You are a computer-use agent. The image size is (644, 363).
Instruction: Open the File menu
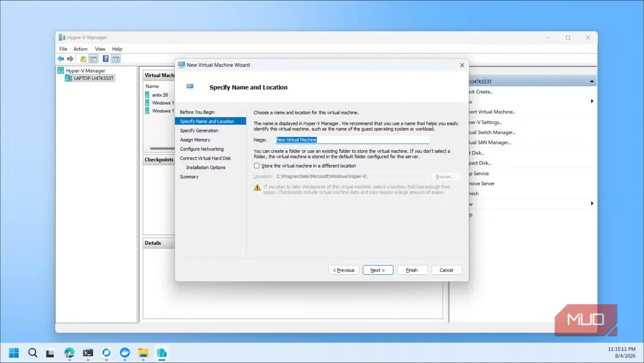(x=63, y=49)
